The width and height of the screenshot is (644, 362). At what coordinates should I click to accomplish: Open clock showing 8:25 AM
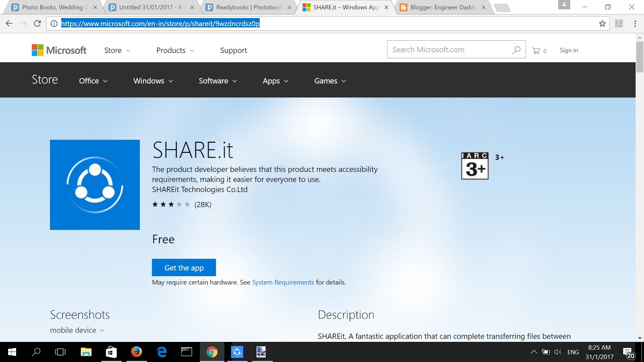coord(599,352)
